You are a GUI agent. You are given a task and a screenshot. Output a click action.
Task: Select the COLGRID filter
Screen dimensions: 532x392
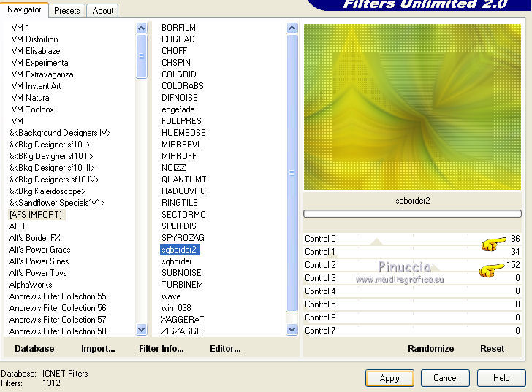(179, 74)
